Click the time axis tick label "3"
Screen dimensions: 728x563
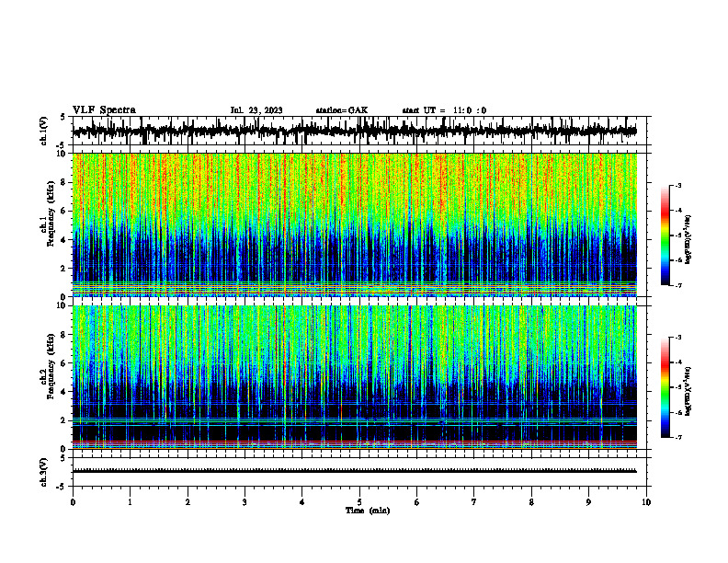pyautogui.click(x=245, y=502)
